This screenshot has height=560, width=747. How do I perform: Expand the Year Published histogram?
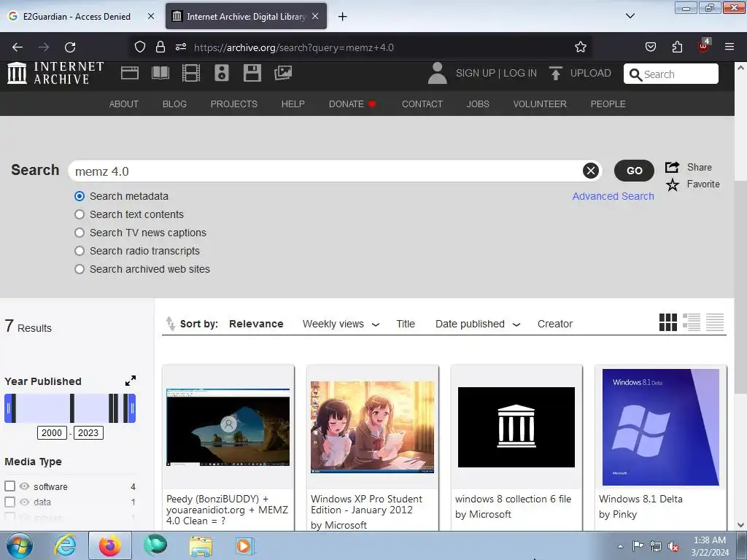coord(131,381)
